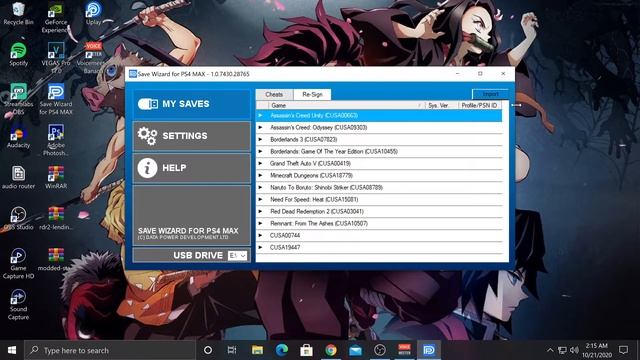Open Voicemeeter Banana desktop shortcut

tap(93, 58)
